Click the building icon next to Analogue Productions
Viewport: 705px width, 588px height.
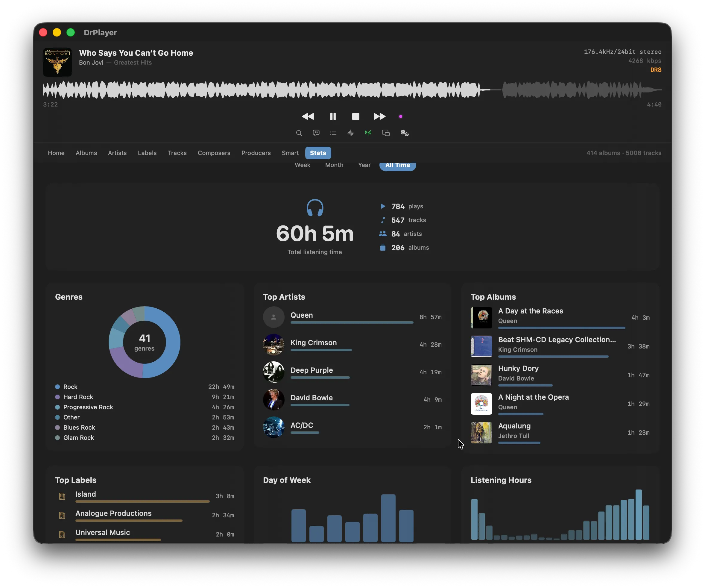pos(62,516)
